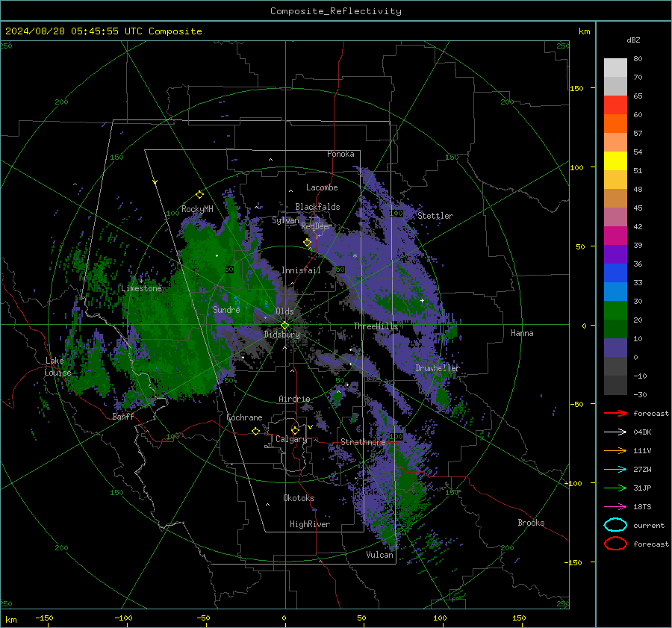Screen dimensions: 672x628
Task: Click the Stettler city label
Action: [x=435, y=216]
